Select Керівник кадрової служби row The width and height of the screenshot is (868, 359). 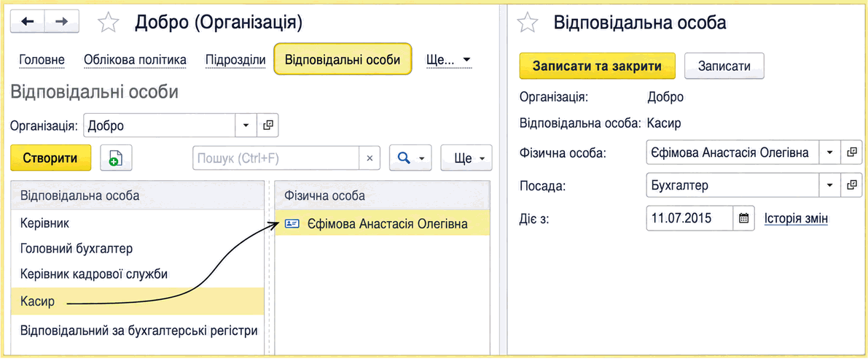(137, 274)
